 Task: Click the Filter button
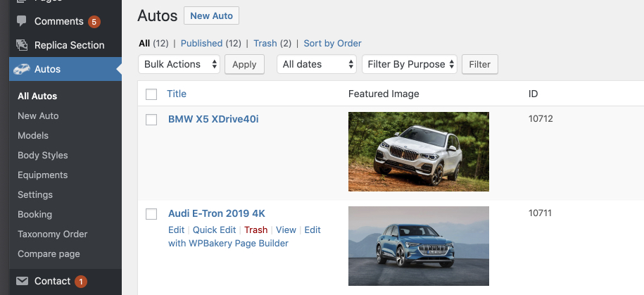[x=480, y=65]
